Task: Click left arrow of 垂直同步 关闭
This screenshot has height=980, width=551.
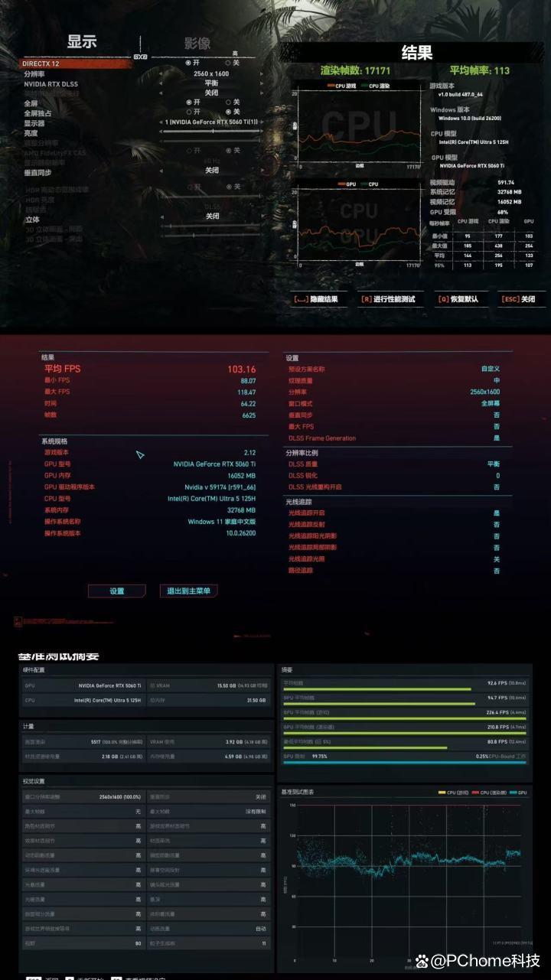Action: point(162,171)
